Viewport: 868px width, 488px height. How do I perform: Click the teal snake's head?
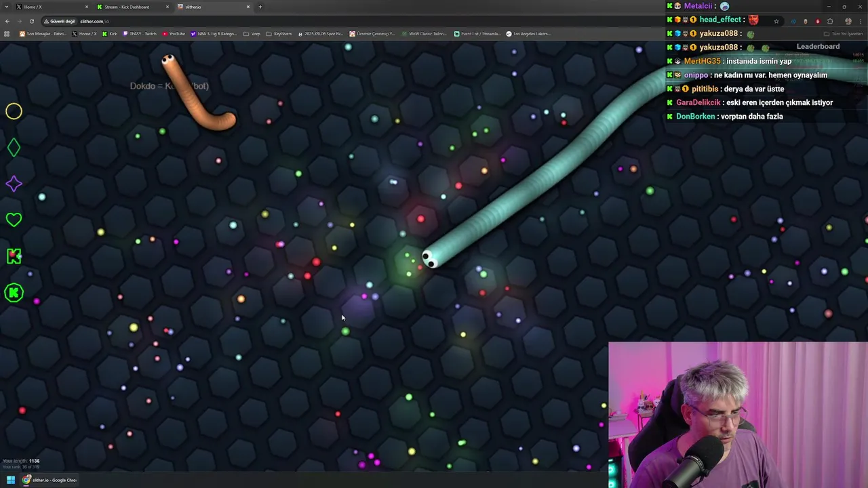coord(430,259)
